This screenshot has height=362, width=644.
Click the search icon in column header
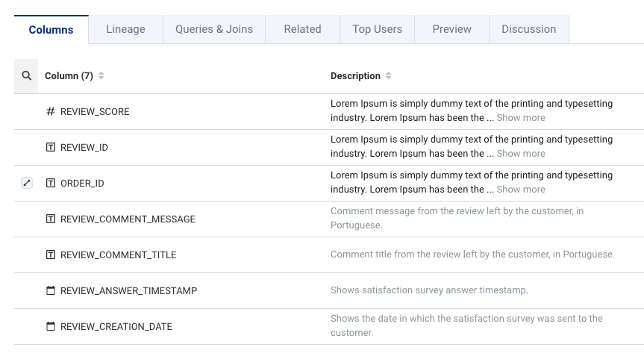pyautogui.click(x=26, y=76)
